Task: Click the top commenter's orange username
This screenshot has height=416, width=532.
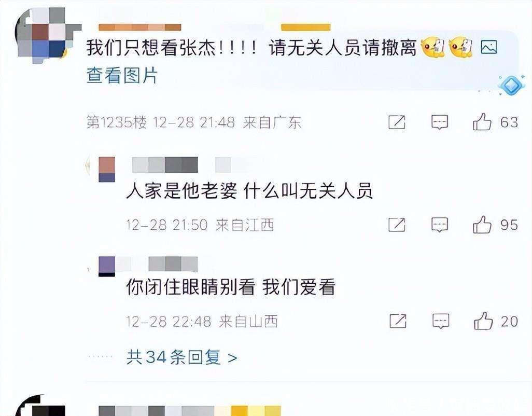Action: [140, 27]
